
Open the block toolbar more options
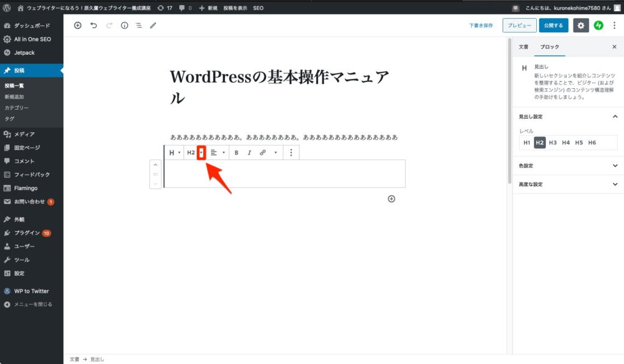click(x=291, y=153)
